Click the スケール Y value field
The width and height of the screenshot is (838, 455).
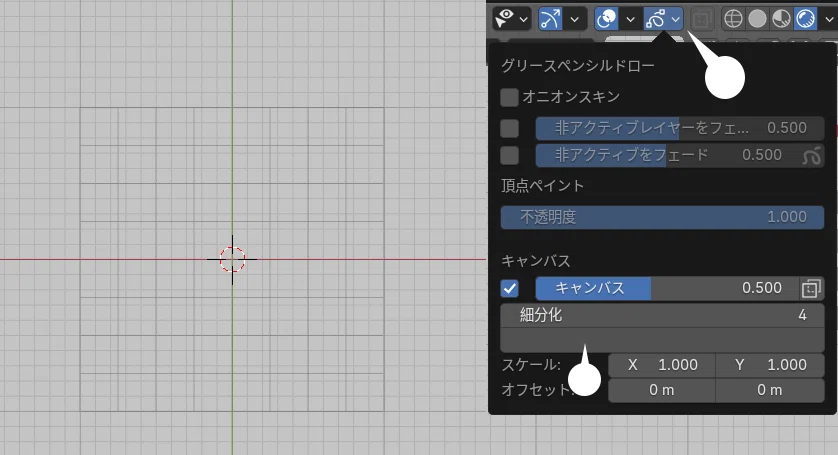[x=770, y=365]
